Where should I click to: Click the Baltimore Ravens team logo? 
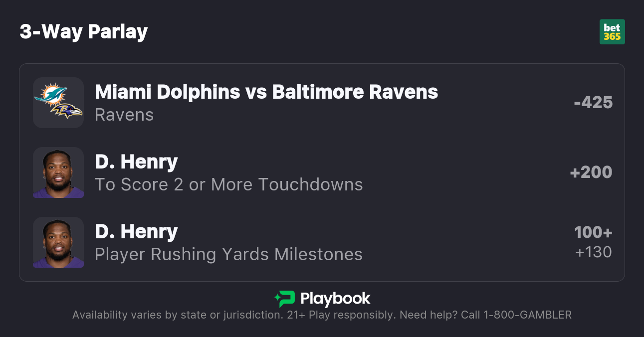68,111
